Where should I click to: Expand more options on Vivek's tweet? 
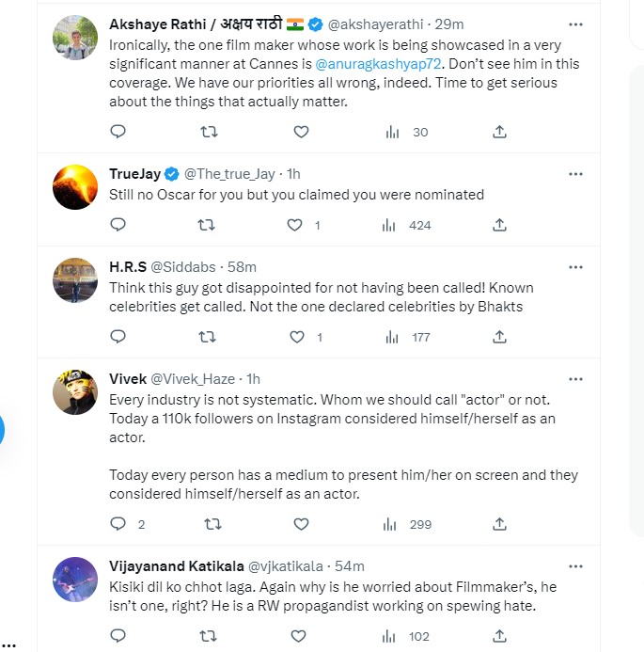[574, 378]
